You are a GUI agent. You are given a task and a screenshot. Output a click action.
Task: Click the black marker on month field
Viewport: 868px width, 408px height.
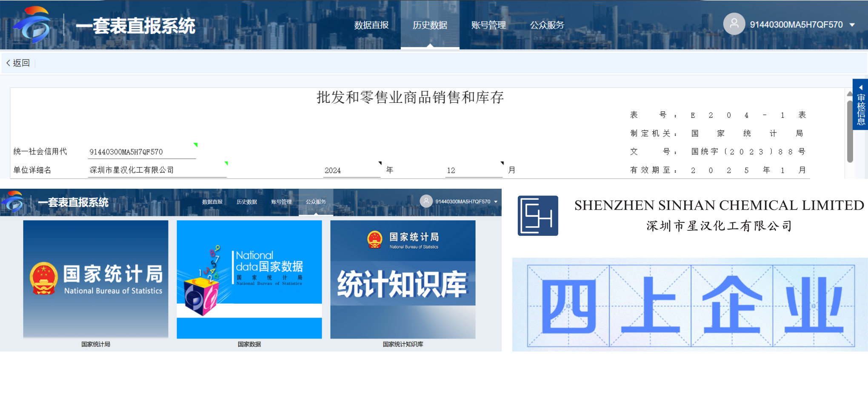pyautogui.click(x=502, y=163)
